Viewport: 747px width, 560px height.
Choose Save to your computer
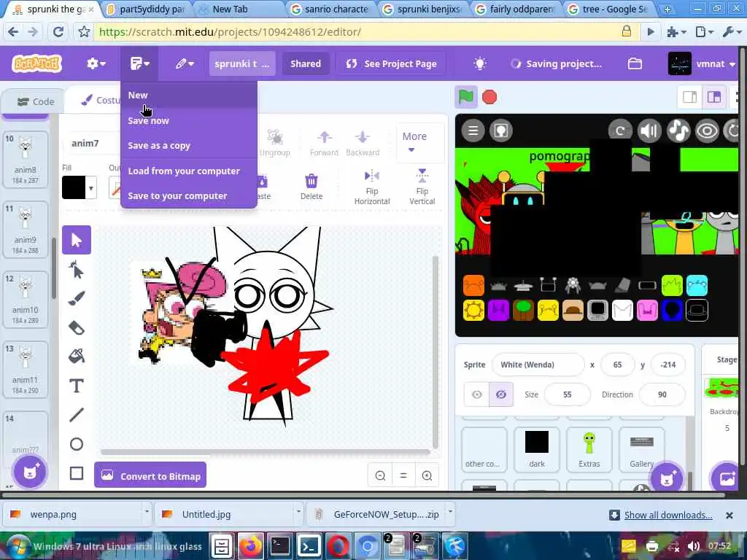189,195
